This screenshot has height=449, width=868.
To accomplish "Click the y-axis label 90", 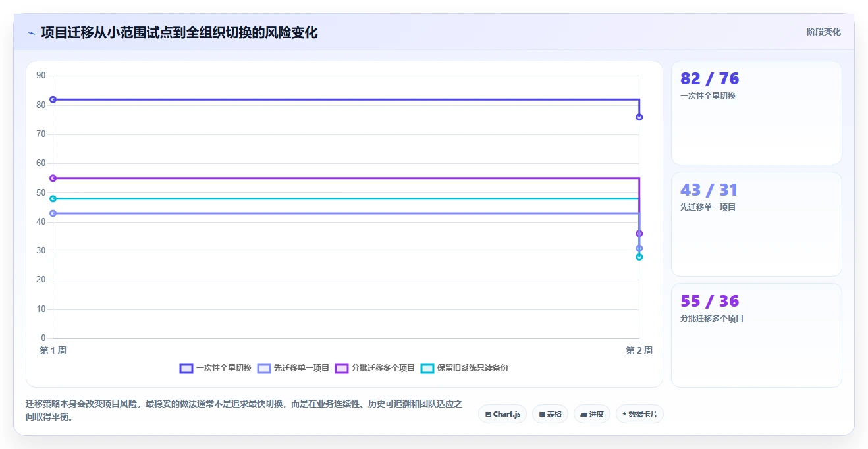I will pyautogui.click(x=41, y=76).
